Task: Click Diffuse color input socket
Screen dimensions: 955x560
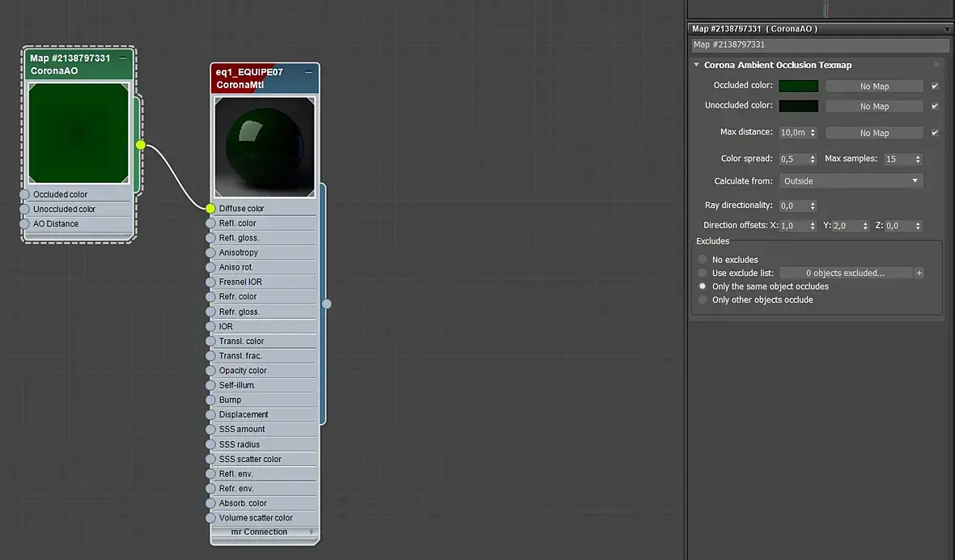Action: coord(210,208)
